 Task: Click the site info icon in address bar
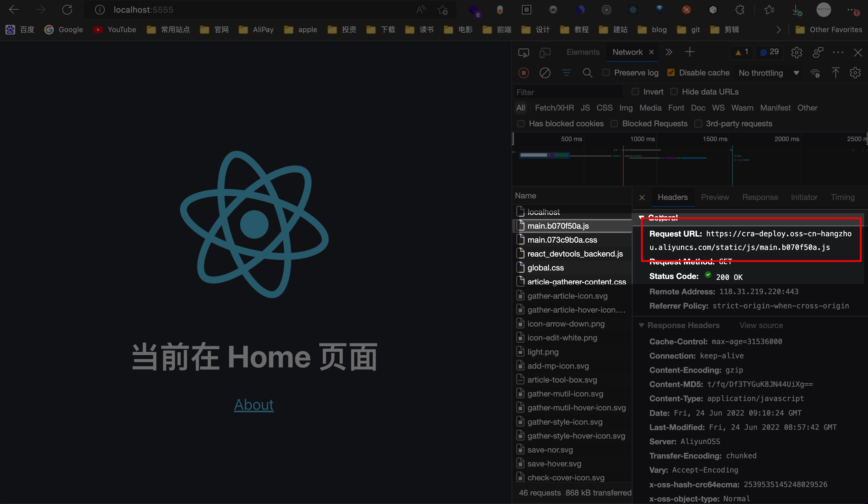click(x=100, y=10)
